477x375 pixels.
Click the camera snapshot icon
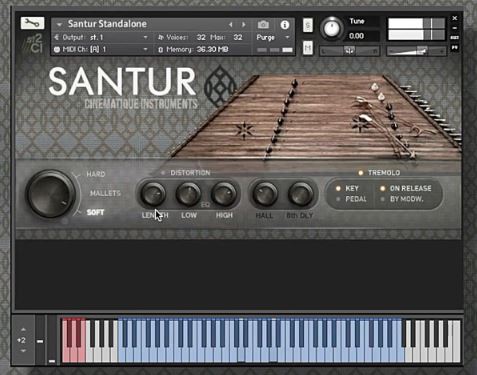tap(263, 25)
